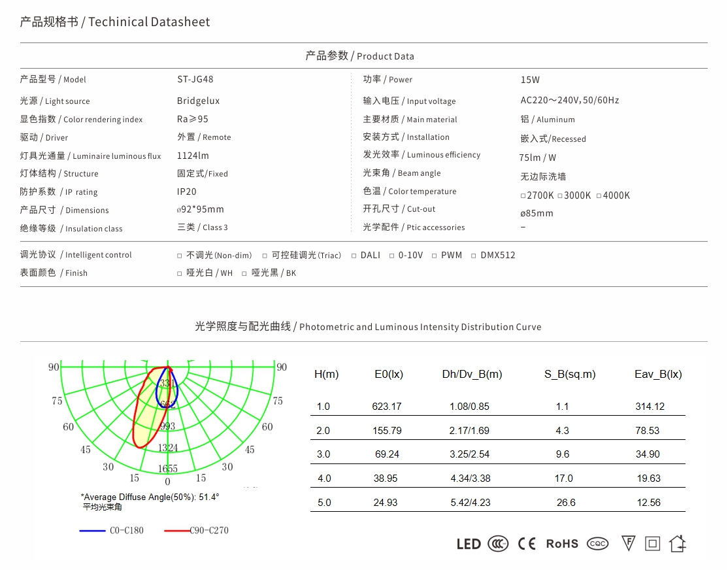Check the Triac dimming option
The image size is (728, 570).
[265, 256]
